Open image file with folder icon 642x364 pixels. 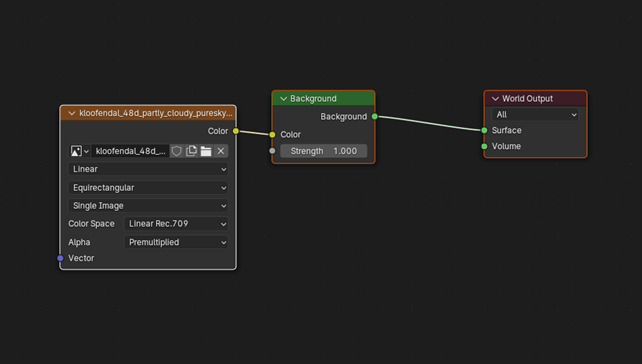point(206,151)
